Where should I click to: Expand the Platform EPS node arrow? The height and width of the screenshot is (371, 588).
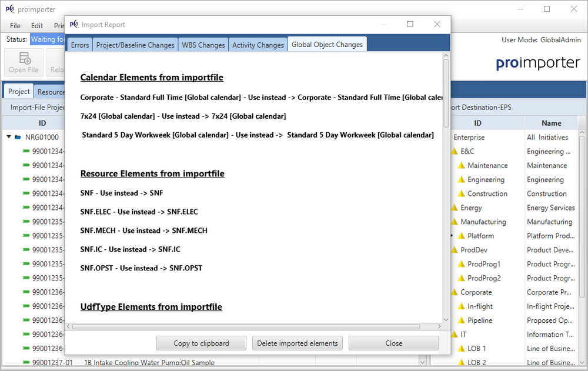(452, 236)
